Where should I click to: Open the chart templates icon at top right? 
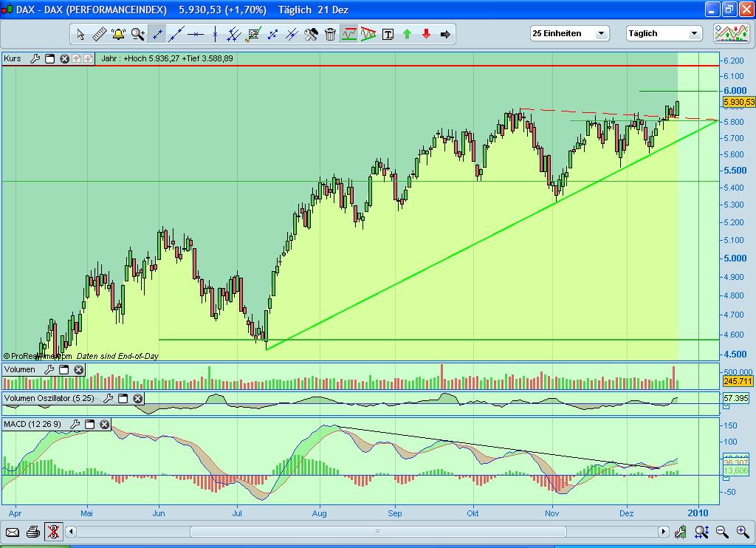pyautogui.click(x=732, y=33)
